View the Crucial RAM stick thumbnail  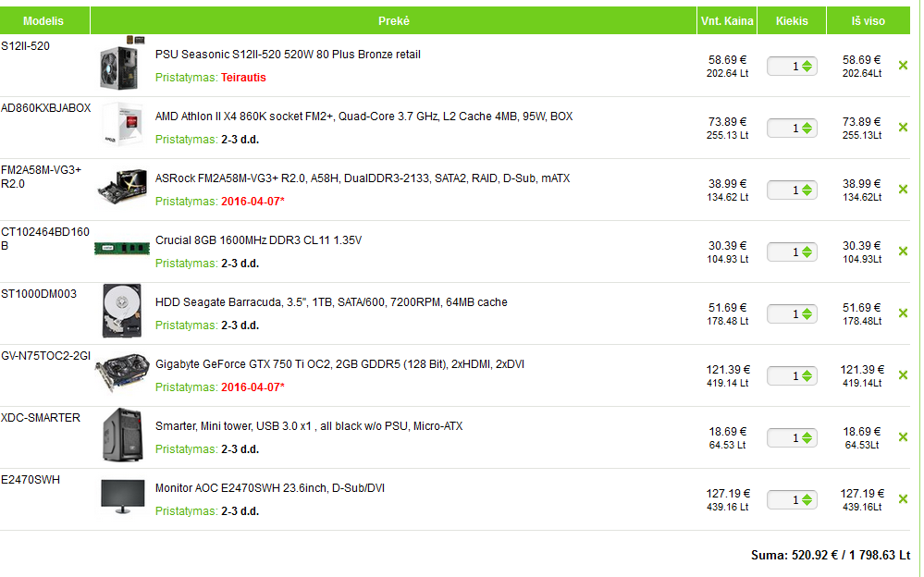[x=122, y=248]
